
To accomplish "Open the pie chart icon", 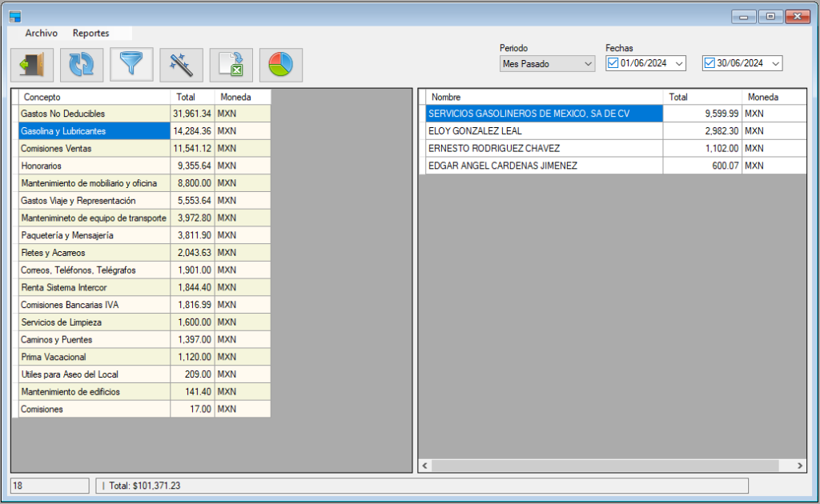I will [x=281, y=65].
